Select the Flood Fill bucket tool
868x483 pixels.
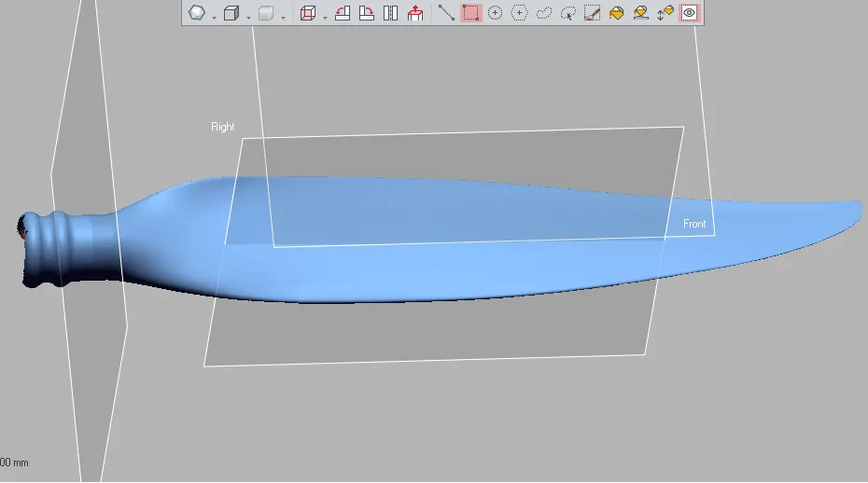(x=616, y=13)
